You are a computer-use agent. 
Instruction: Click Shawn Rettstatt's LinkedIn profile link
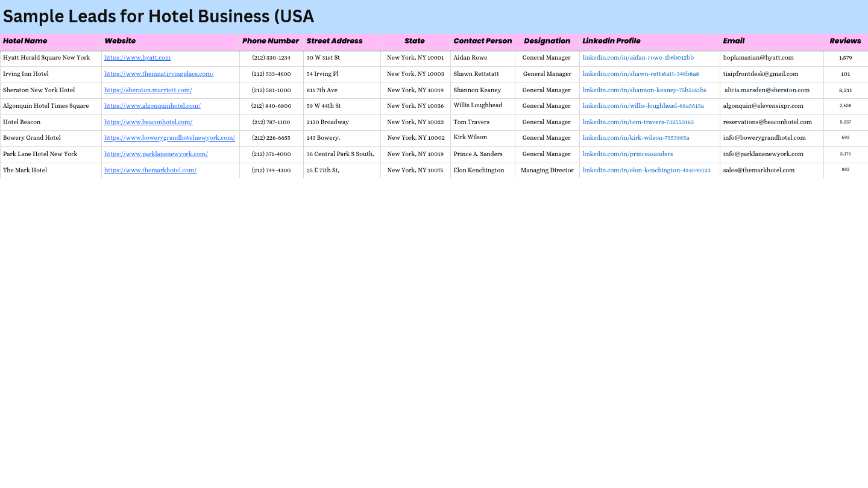[x=640, y=74]
